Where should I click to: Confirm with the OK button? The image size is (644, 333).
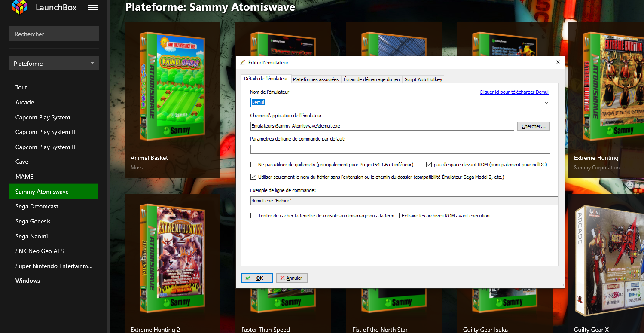[257, 278]
